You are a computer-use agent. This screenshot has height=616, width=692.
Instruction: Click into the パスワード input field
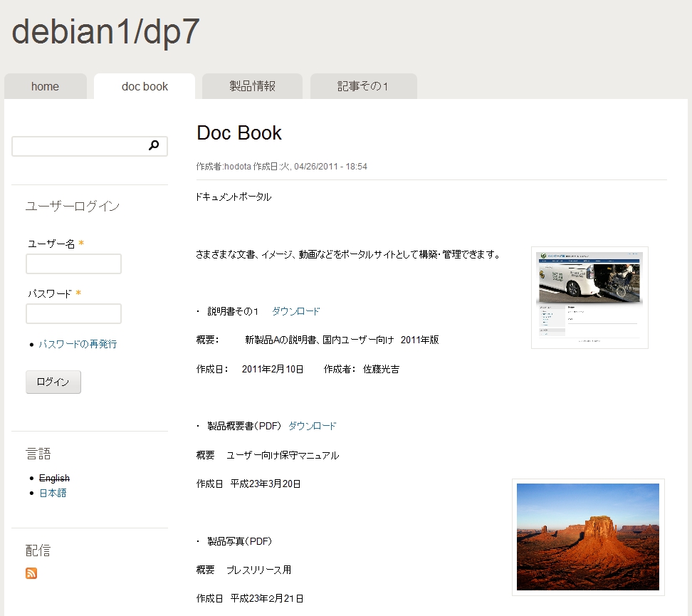point(74,313)
